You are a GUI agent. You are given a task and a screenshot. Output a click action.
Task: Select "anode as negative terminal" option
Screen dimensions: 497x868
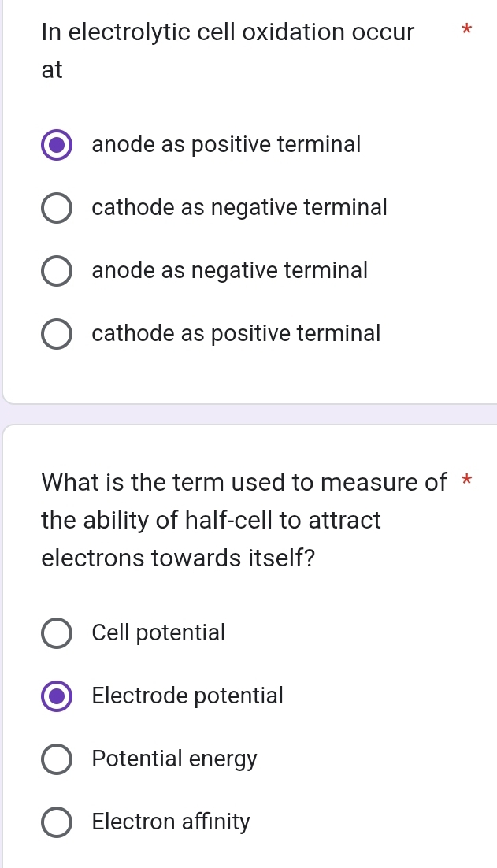click(57, 271)
